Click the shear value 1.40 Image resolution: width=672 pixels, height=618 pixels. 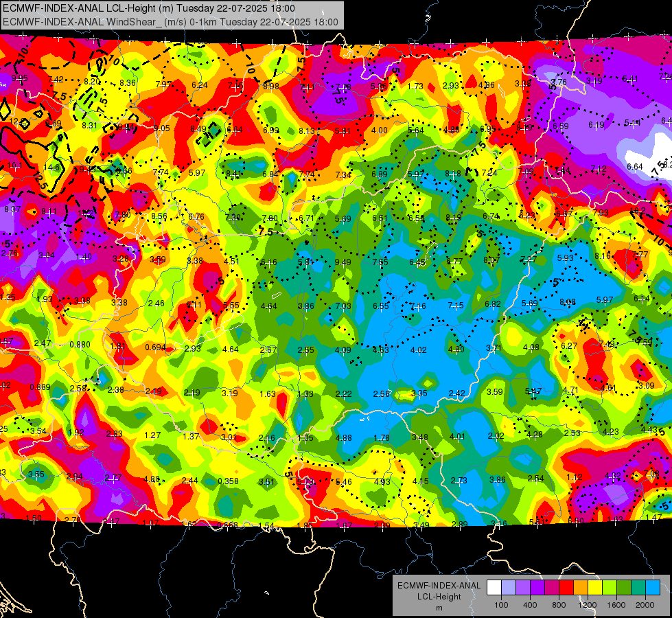(84, 257)
